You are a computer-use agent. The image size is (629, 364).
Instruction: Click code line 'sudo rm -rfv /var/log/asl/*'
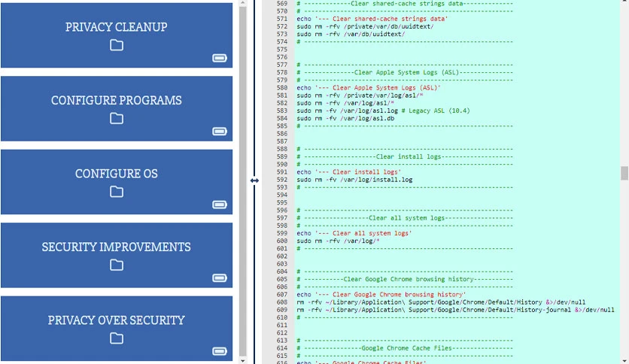pyautogui.click(x=345, y=103)
